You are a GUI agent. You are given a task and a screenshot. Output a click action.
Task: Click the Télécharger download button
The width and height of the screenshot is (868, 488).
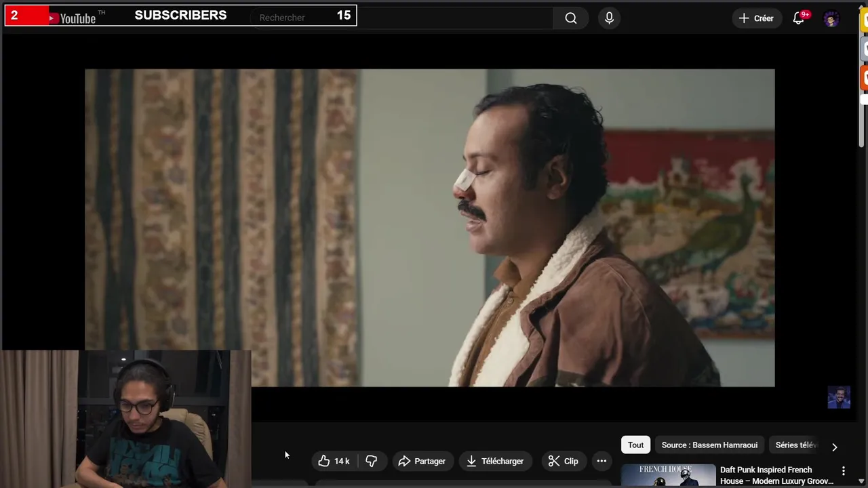point(495,461)
